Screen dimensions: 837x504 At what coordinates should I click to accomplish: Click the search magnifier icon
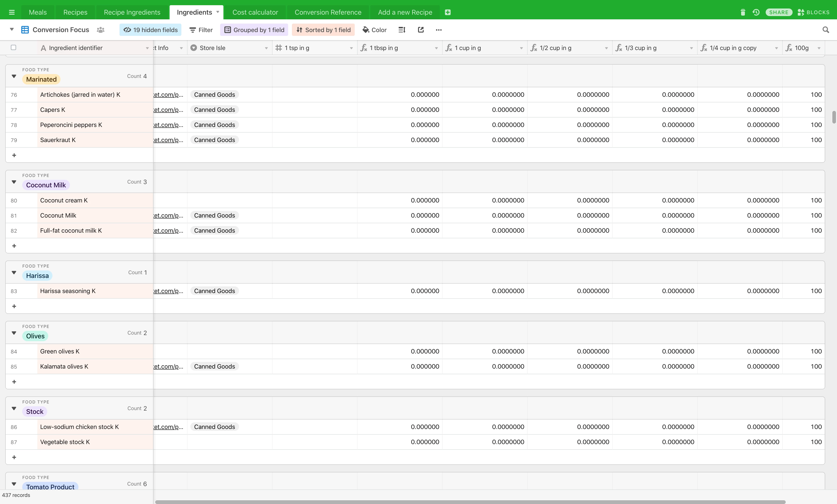(x=825, y=30)
